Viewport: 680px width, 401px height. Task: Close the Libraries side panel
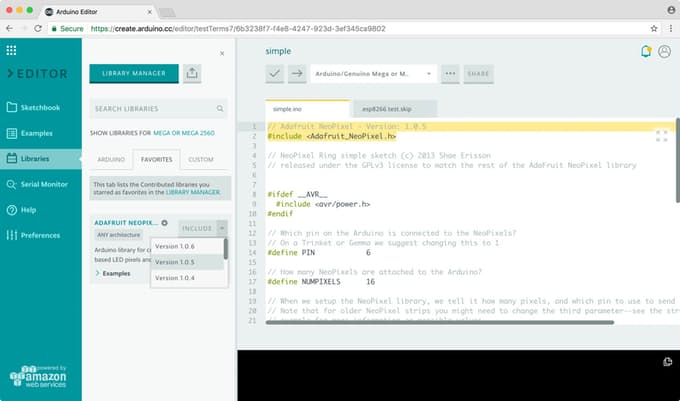[221, 53]
